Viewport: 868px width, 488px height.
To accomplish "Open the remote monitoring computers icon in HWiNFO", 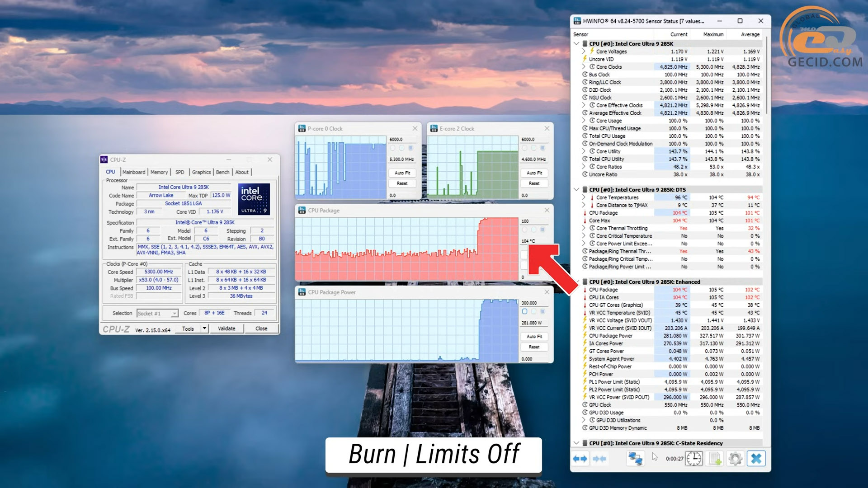I will (635, 459).
